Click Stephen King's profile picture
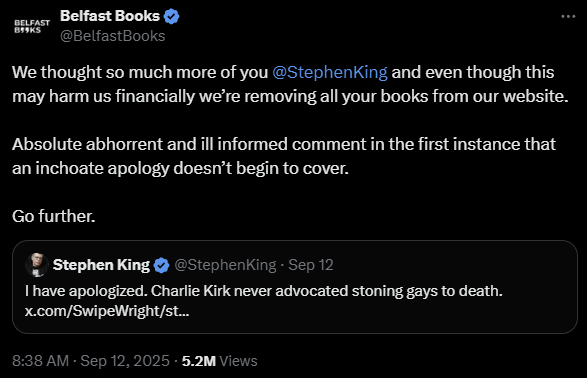Image resolution: width=587 pixels, height=378 pixels. [36, 265]
